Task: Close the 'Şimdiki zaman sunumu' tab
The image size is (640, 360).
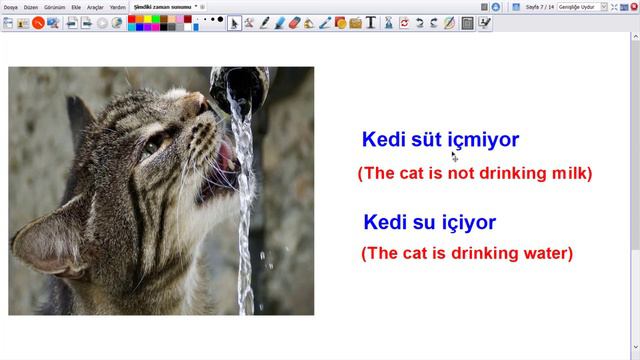Action: 202,7
